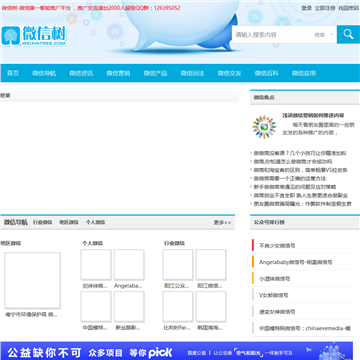
Task: Click the 比利时Far... caption text
Action: 177,328
